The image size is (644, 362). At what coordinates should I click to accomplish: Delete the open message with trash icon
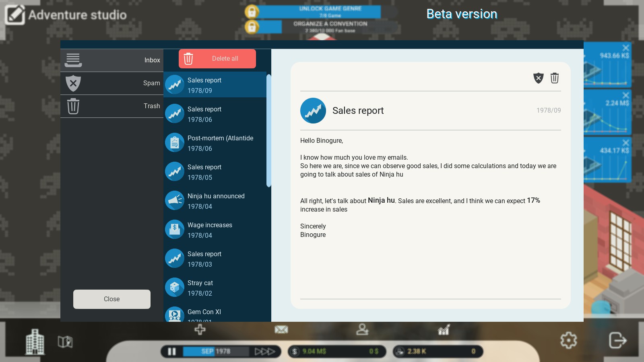(x=555, y=78)
